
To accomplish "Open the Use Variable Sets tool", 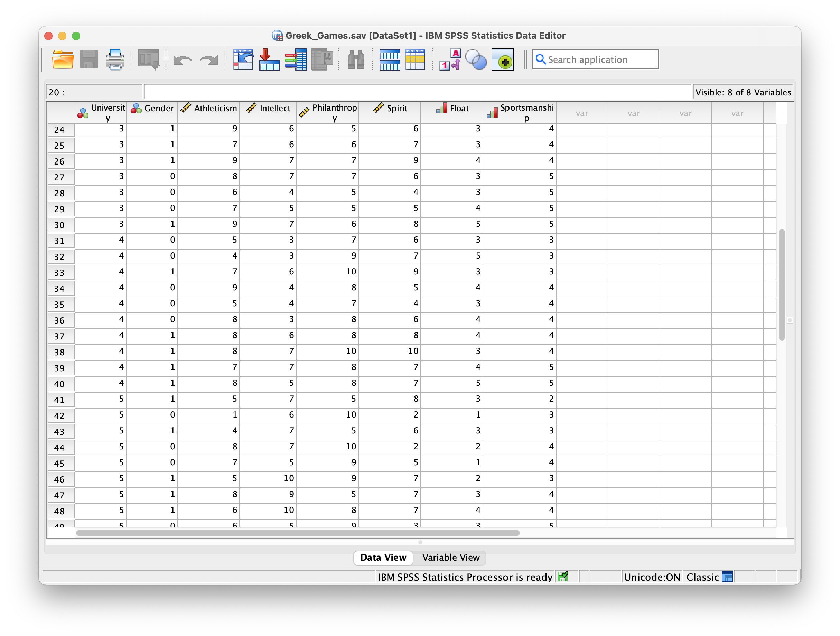I will coord(476,59).
